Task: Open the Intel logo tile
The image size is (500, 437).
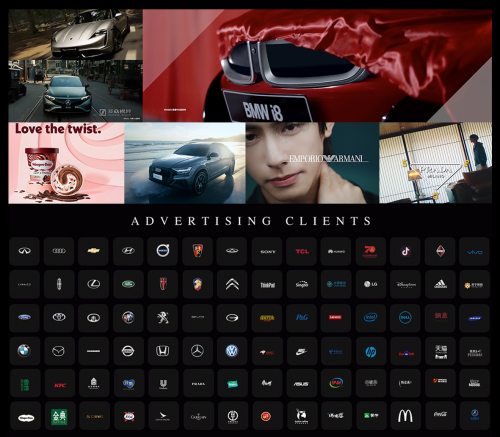Action: click(370, 317)
